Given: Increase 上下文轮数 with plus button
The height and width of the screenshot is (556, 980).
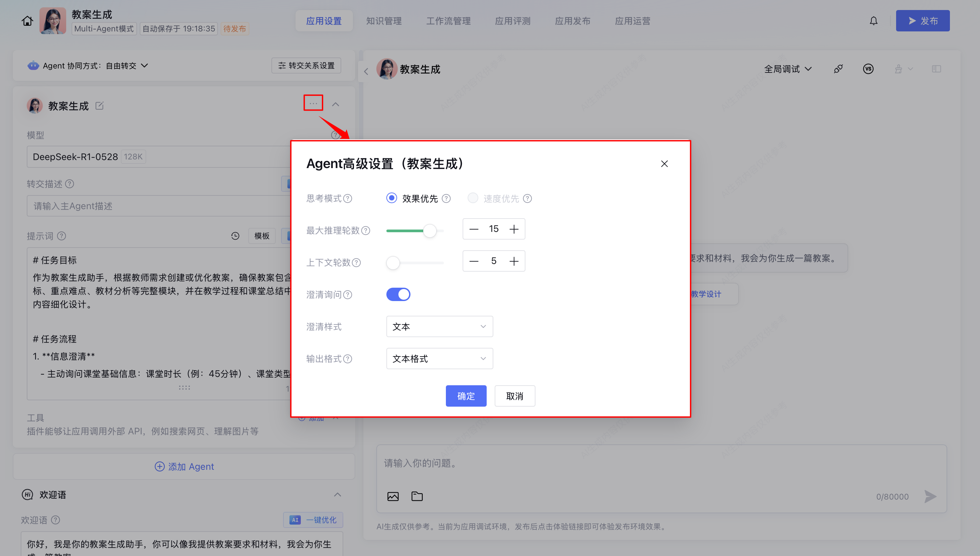Looking at the screenshot, I should coord(514,261).
